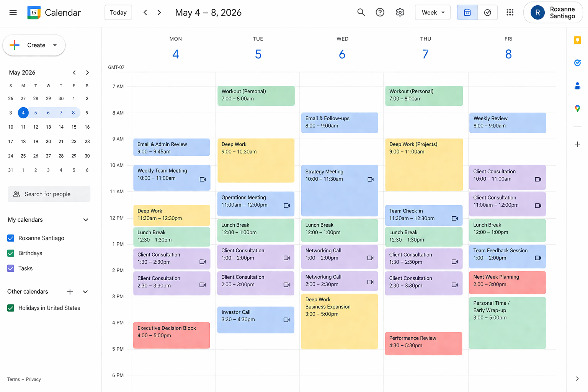This screenshot has width=588, height=392.
Task: Click video icon on Operations Meeting
Action: (287, 206)
